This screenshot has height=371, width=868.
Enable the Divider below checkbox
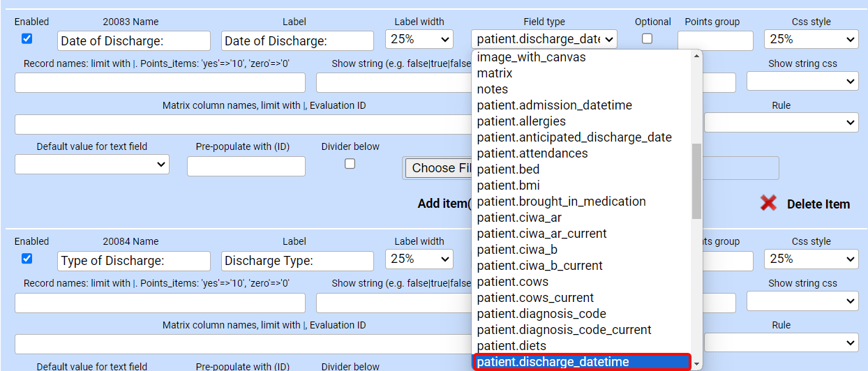(350, 164)
